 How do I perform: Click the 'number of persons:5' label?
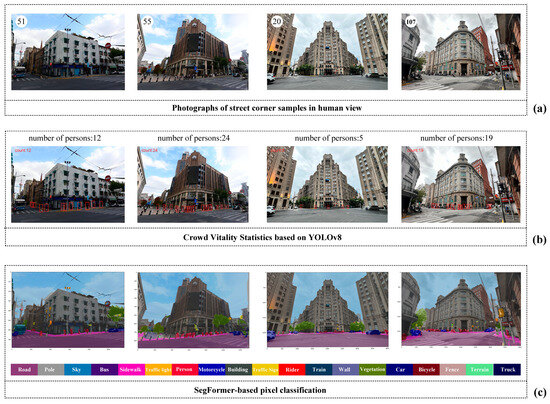[329, 138]
